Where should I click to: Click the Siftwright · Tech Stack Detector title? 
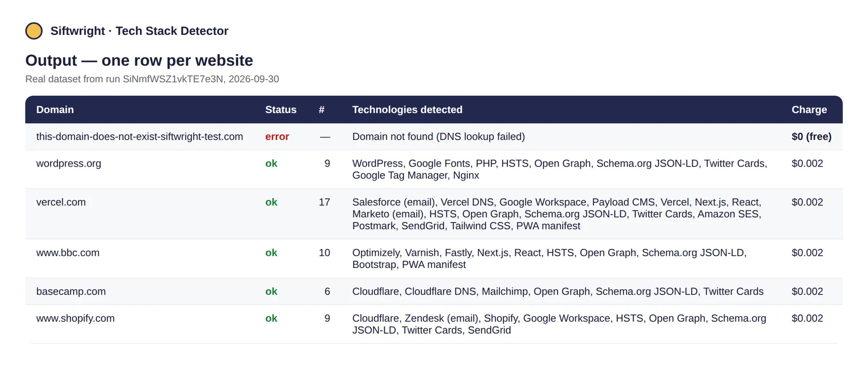[x=139, y=31]
